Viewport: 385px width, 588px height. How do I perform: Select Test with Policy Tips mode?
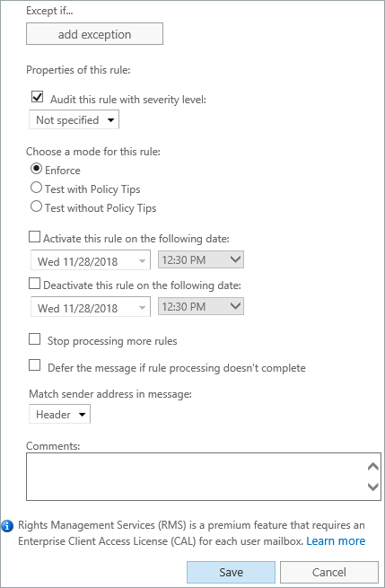pos(36,188)
